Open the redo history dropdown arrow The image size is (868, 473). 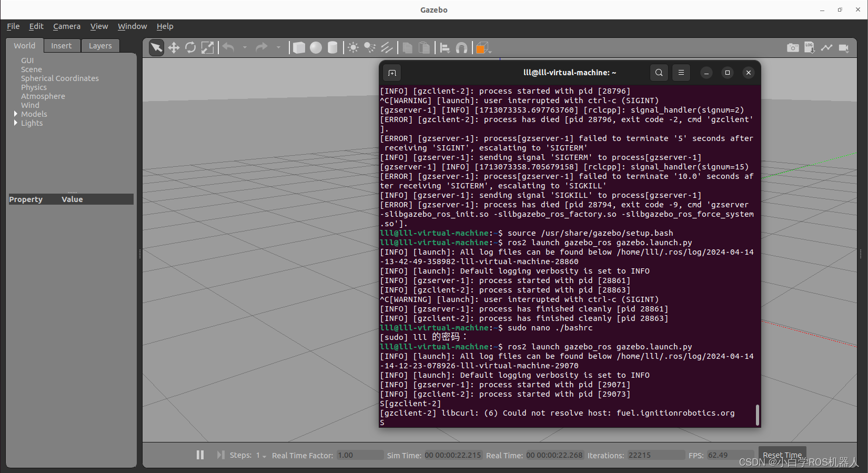point(278,48)
